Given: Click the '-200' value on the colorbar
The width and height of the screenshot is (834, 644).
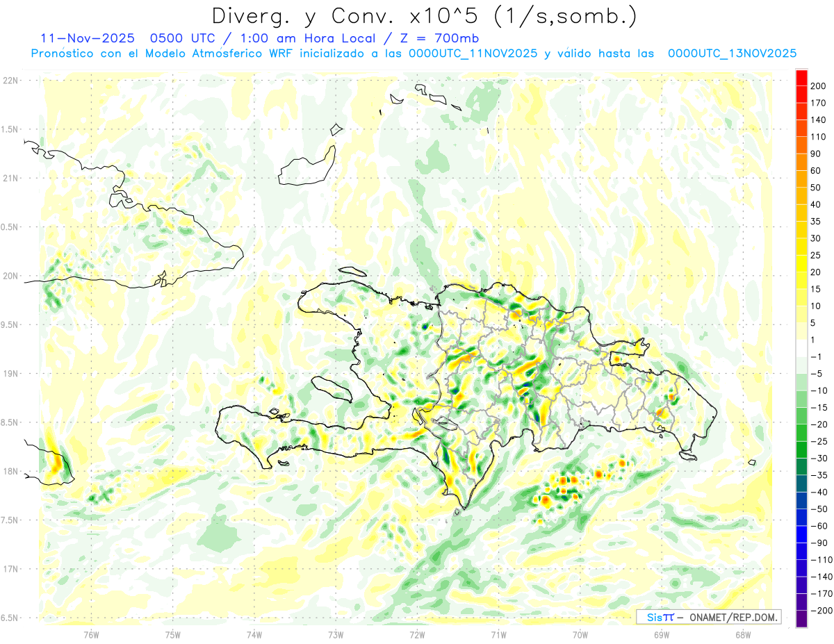Looking at the screenshot, I should [x=820, y=611].
